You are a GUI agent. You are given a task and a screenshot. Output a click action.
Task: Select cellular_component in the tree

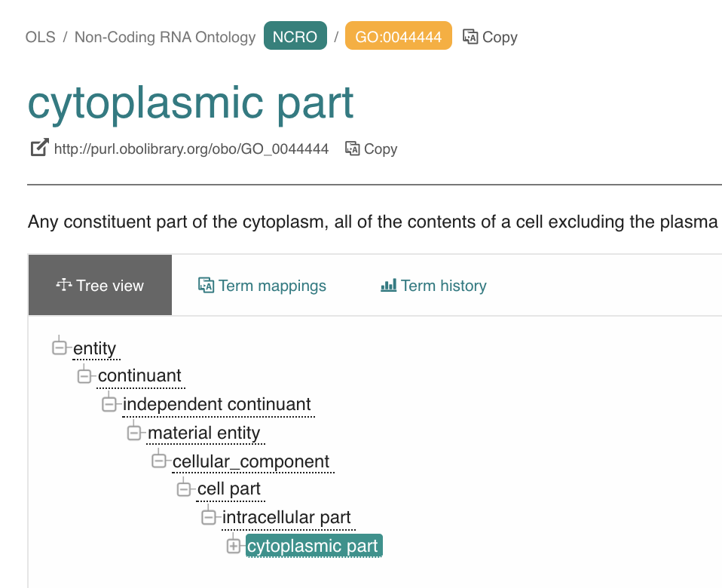(x=252, y=461)
